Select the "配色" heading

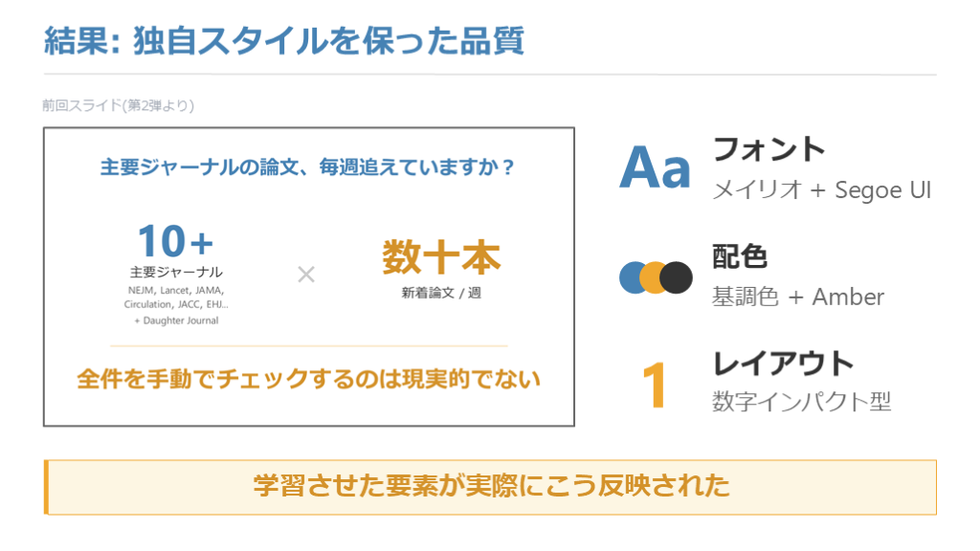click(x=740, y=256)
